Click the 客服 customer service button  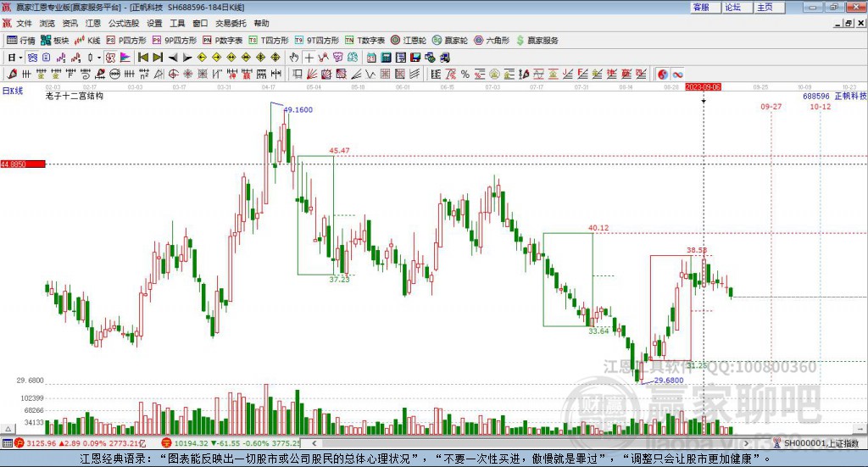point(705,7)
